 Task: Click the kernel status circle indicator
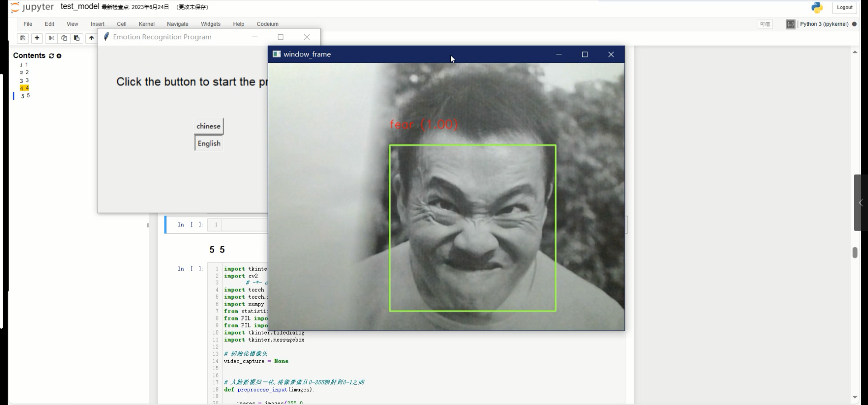(854, 24)
